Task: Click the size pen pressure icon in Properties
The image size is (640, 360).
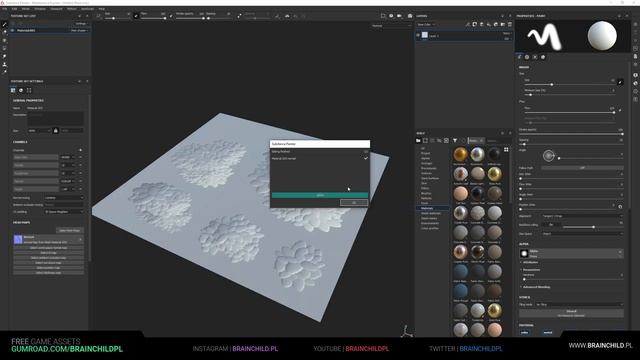Action: tap(620, 82)
